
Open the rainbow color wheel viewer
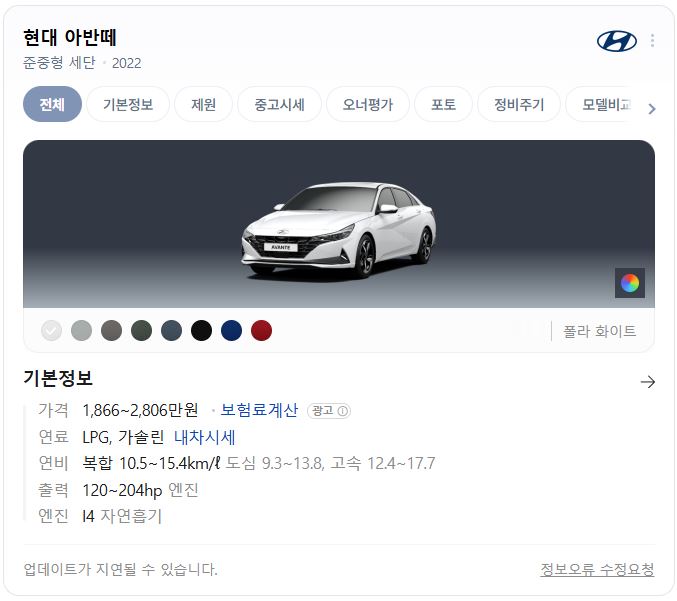630,283
